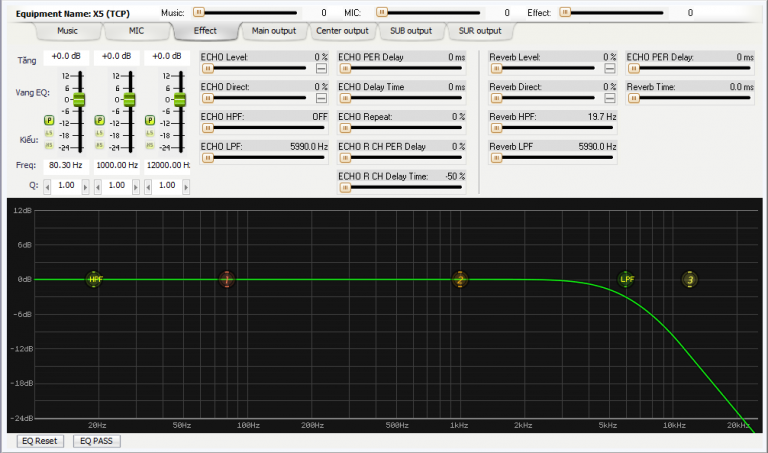Image resolution: width=768 pixels, height=453 pixels.
Task: Select band 1 node on the EQ graph
Action: pos(226,279)
